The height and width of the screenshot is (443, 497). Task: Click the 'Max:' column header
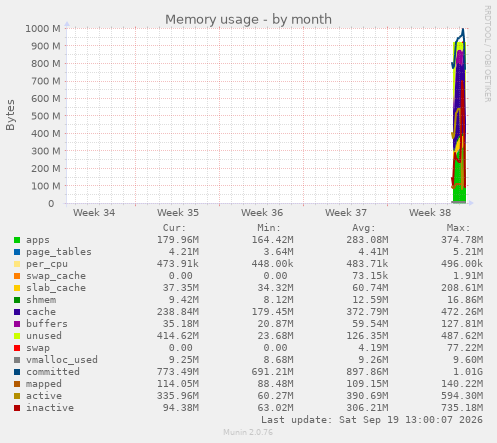pos(458,228)
